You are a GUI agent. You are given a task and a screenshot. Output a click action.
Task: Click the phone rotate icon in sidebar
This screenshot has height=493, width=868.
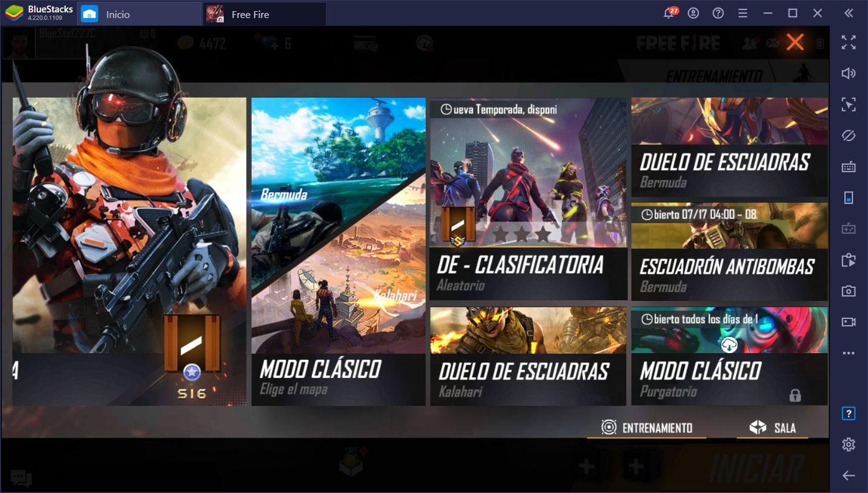click(848, 198)
